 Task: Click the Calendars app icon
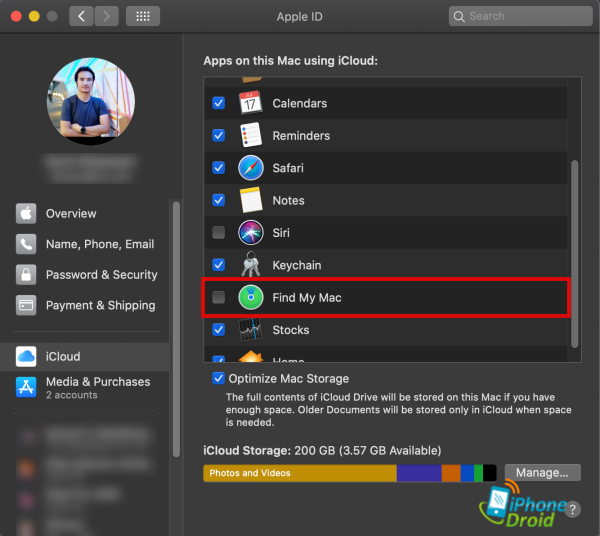(x=250, y=103)
